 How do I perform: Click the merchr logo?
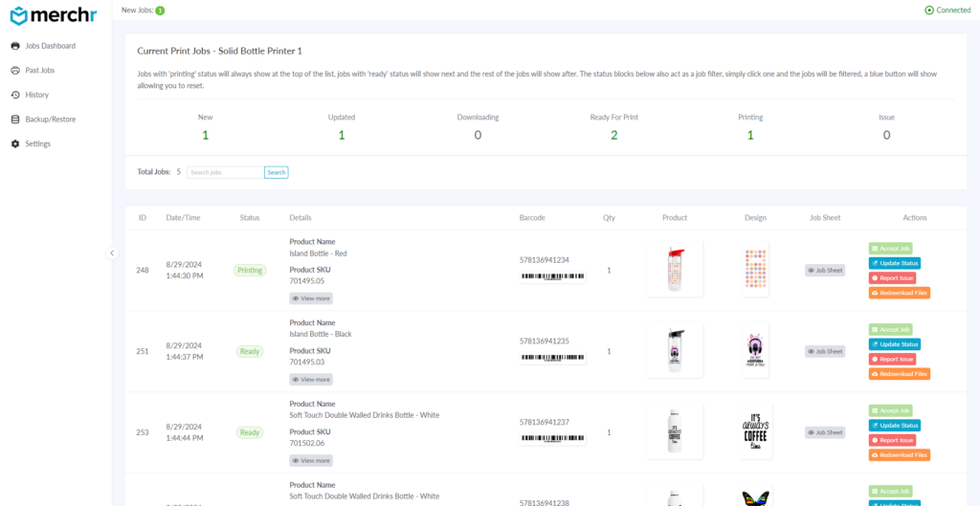pyautogui.click(x=54, y=15)
